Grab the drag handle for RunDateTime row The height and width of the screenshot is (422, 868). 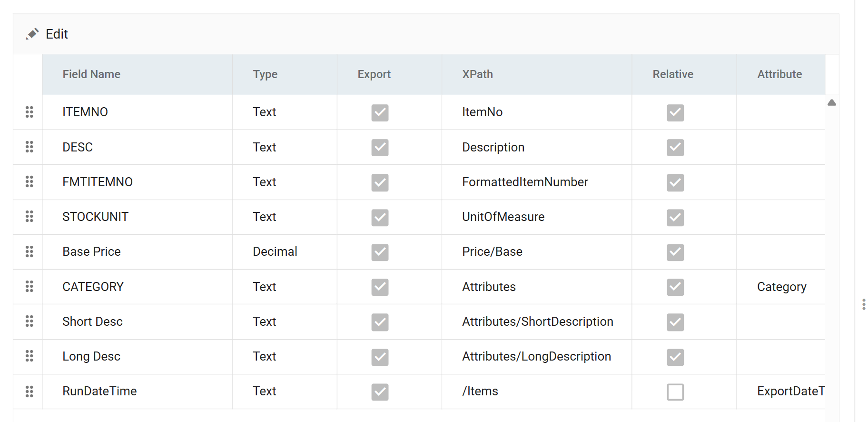point(29,392)
